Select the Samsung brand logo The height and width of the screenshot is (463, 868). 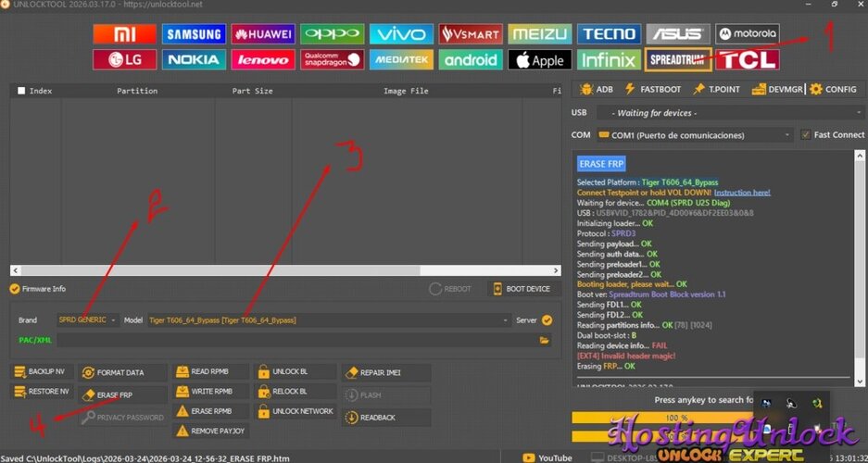point(194,33)
